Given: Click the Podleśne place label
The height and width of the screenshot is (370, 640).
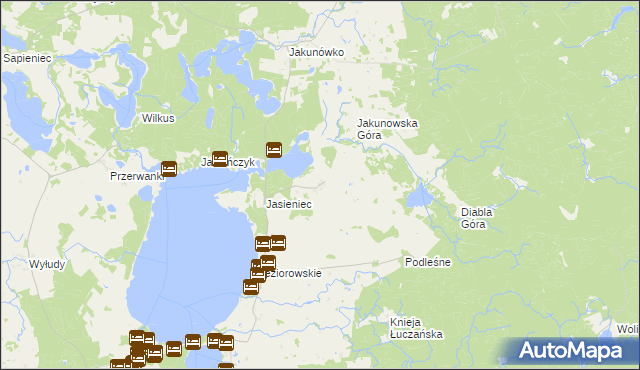Looking at the screenshot, I should pos(428,262).
